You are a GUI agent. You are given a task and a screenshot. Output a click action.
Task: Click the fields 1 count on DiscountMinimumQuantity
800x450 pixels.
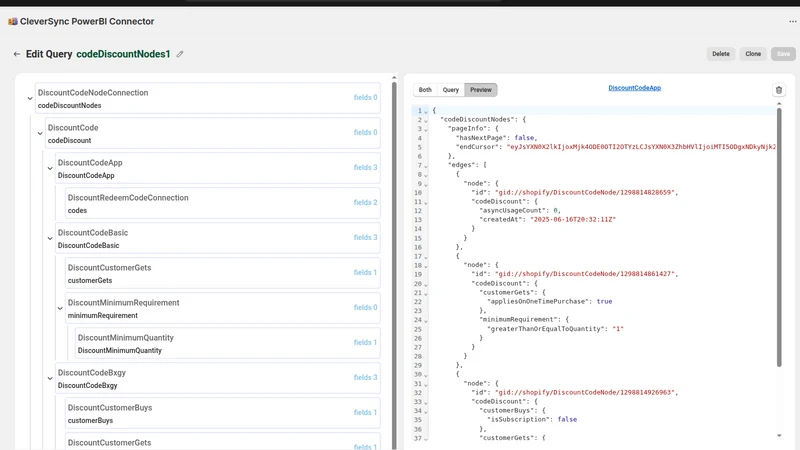point(365,342)
